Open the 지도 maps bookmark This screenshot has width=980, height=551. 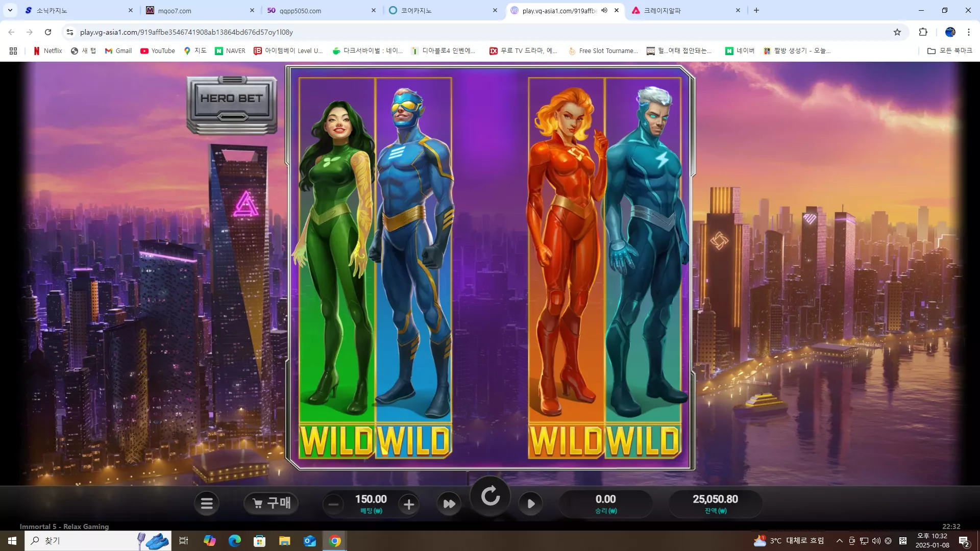pyautogui.click(x=195, y=51)
